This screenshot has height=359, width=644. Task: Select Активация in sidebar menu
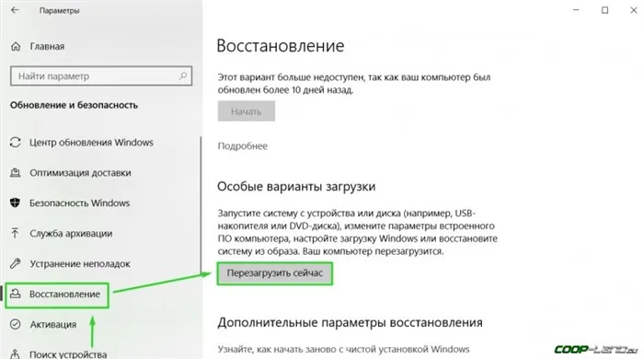53,325
